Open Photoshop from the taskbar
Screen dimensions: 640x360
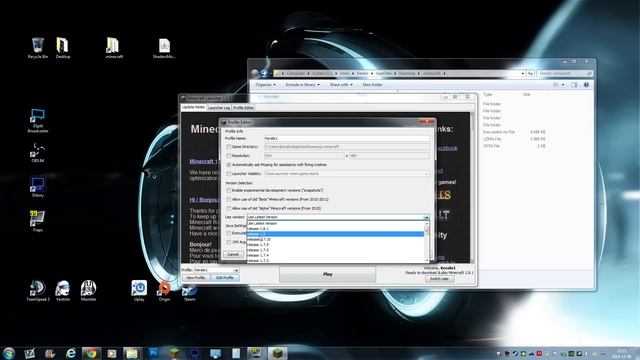[x=153, y=353]
